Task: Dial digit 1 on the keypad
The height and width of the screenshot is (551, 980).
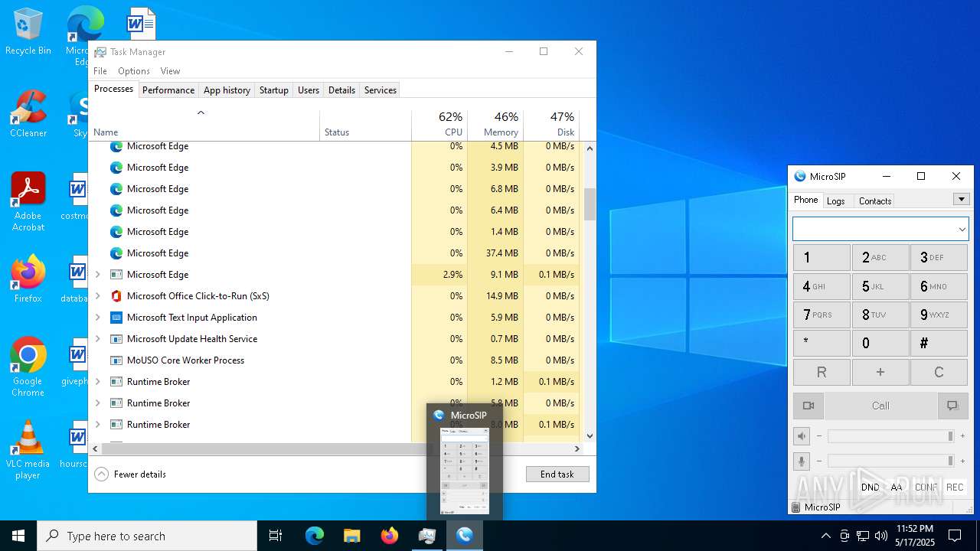Action: 822,258
